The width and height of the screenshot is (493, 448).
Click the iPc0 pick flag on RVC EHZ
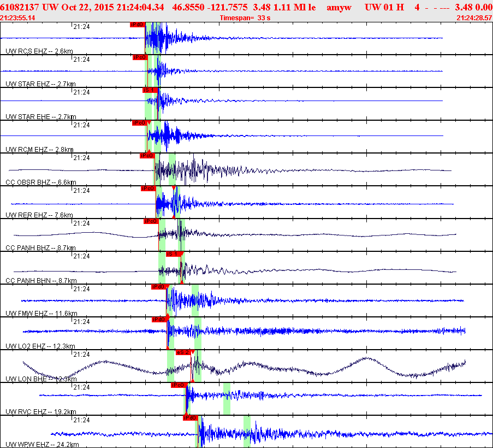[x=179, y=385]
